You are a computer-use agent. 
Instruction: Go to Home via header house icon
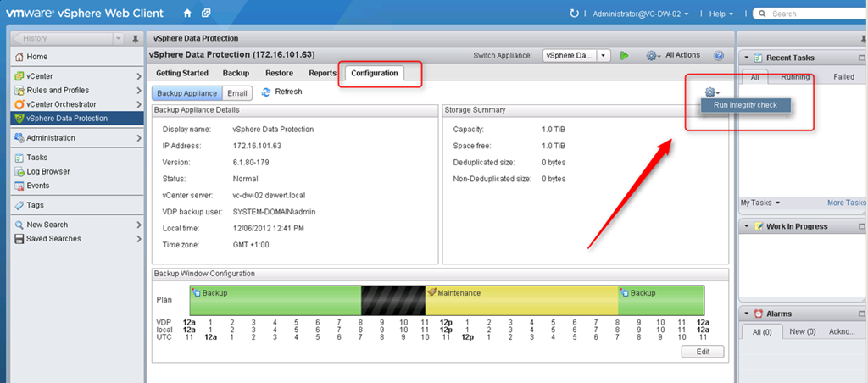coord(187,14)
